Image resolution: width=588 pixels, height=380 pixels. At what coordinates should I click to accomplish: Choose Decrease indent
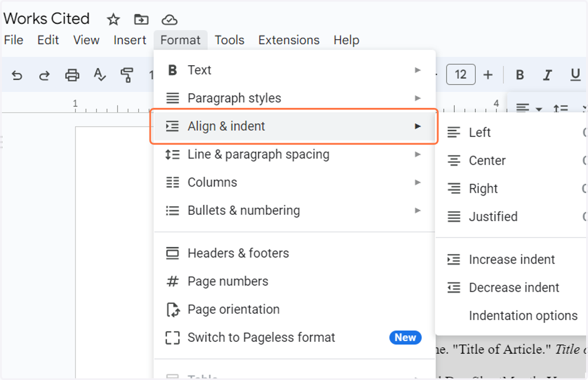pos(512,287)
